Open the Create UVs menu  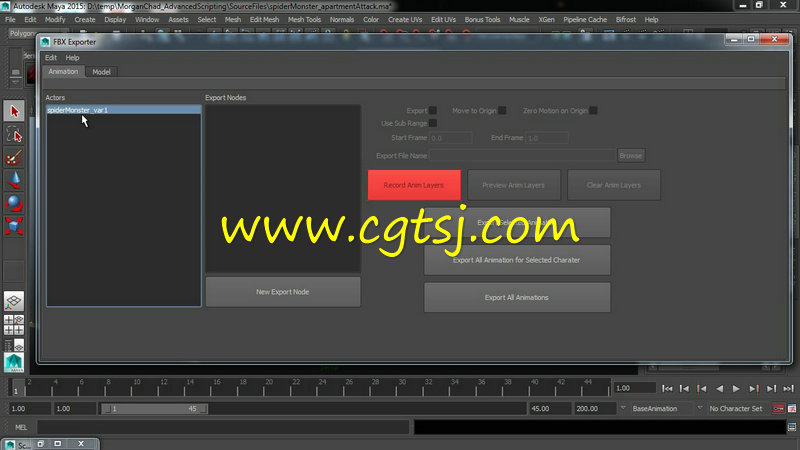coord(405,19)
